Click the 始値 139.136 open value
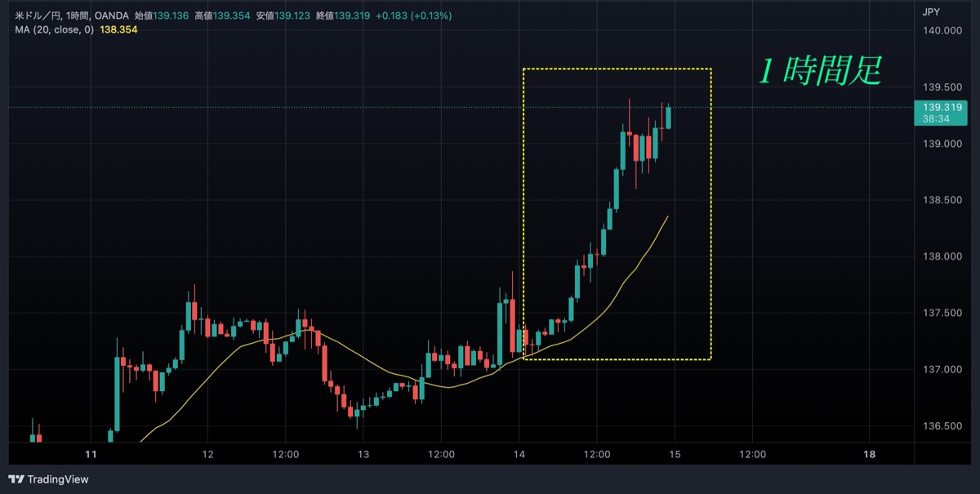980x494 pixels. tap(162, 16)
